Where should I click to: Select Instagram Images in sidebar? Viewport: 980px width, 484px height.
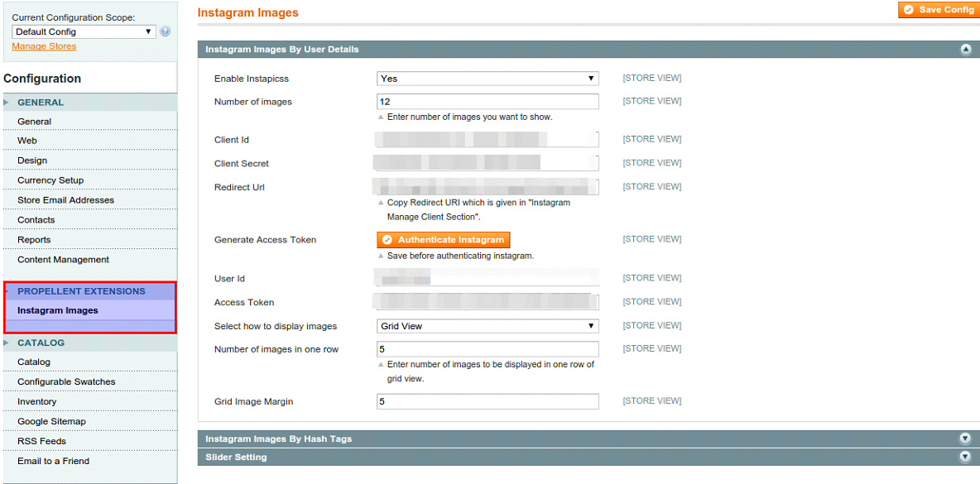coord(90,310)
